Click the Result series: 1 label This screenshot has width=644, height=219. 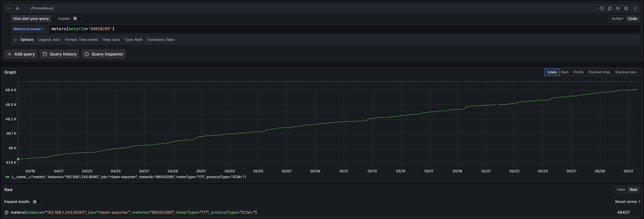[628, 202]
